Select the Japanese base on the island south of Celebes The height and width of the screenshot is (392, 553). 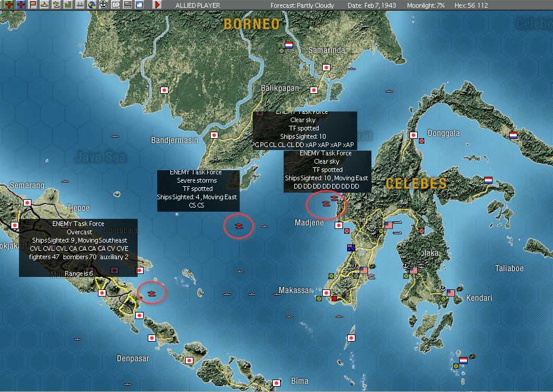tap(351, 337)
